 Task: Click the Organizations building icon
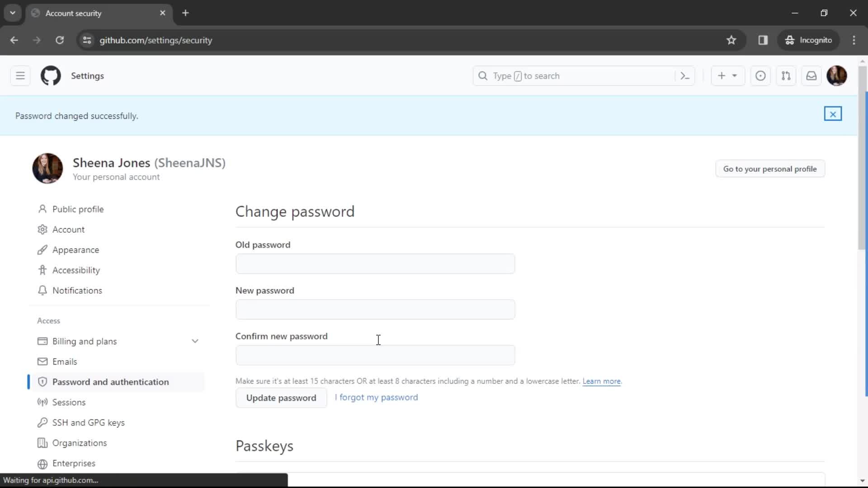(42, 443)
